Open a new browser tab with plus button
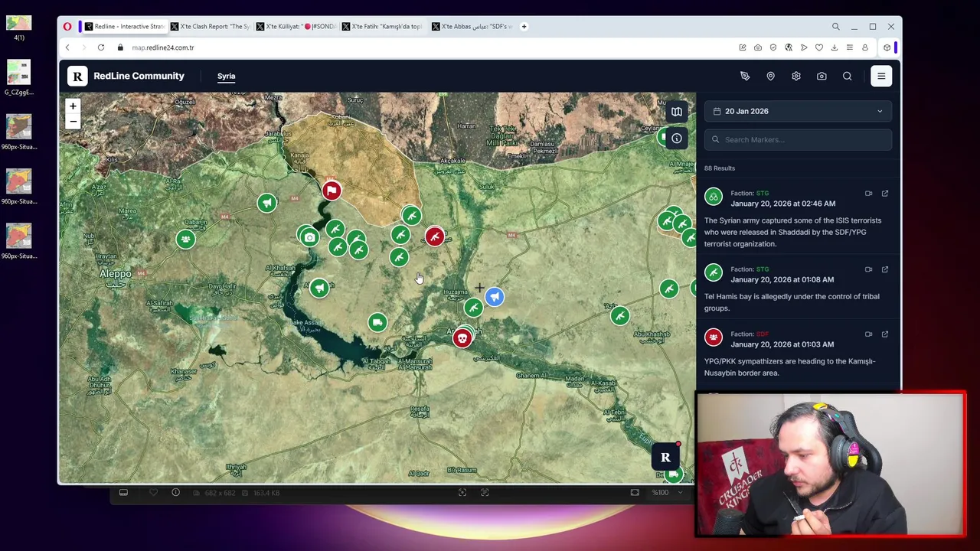 [x=524, y=26]
